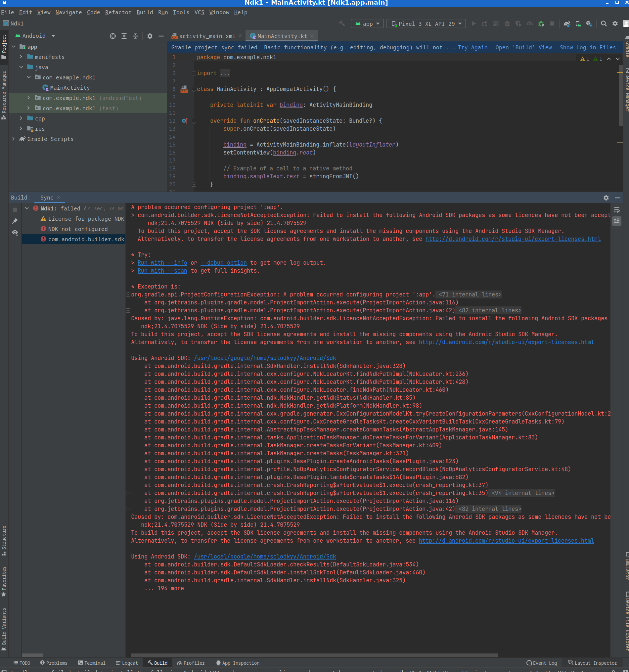Click the Search Everywhere magnifier icon
Viewport: 629px width, 672px height.
point(604,24)
